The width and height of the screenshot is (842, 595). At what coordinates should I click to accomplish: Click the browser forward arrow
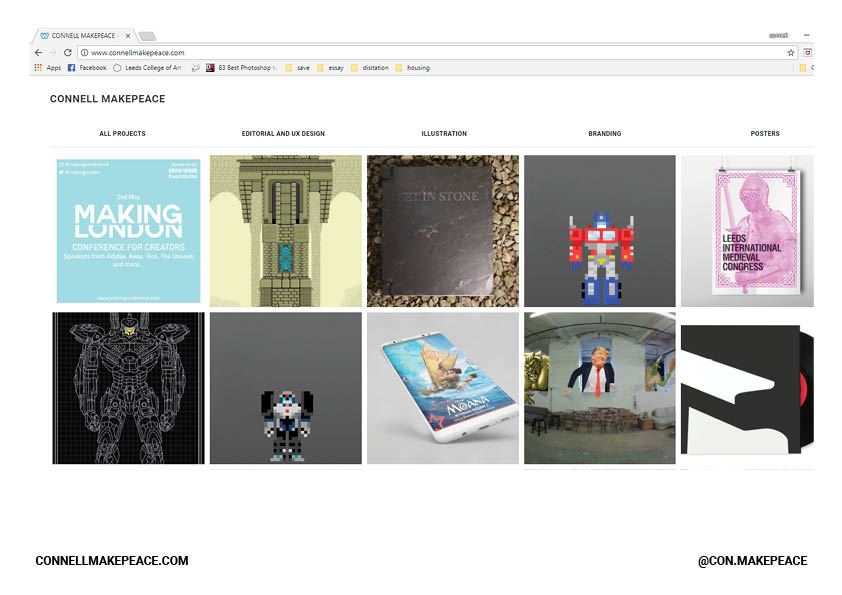click(x=53, y=53)
